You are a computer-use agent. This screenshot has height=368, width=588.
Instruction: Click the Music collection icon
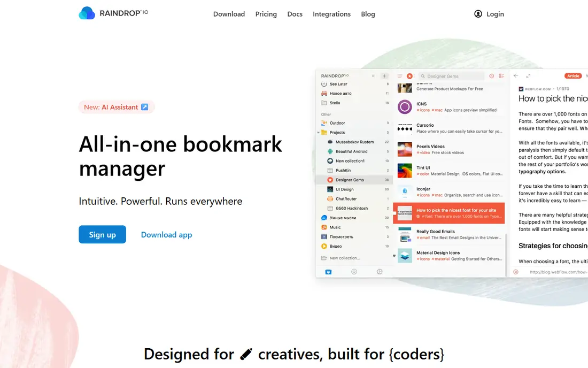click(x=324, y=227)
